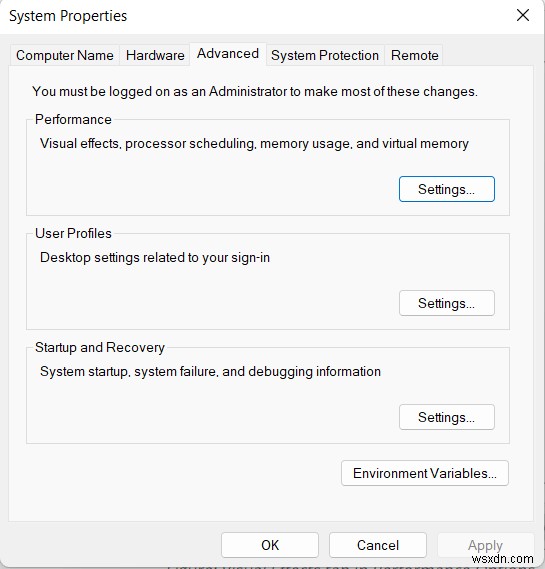This screenshot has height=569, width=545.
Task: Click the Apply button
Action: click(x=485, y=545)
